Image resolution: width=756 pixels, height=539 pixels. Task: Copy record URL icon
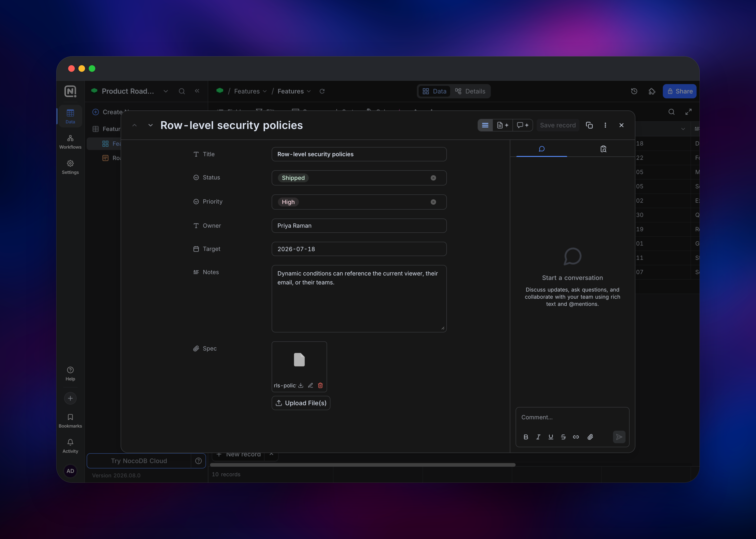[589, 125]
